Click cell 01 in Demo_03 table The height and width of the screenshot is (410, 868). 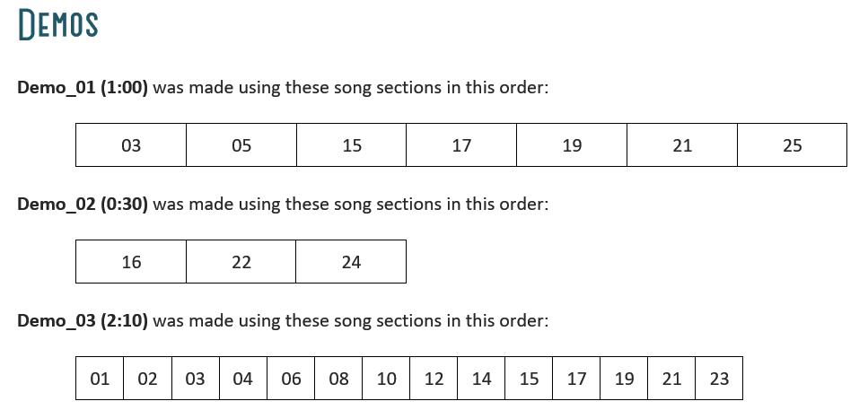[100, 379]
